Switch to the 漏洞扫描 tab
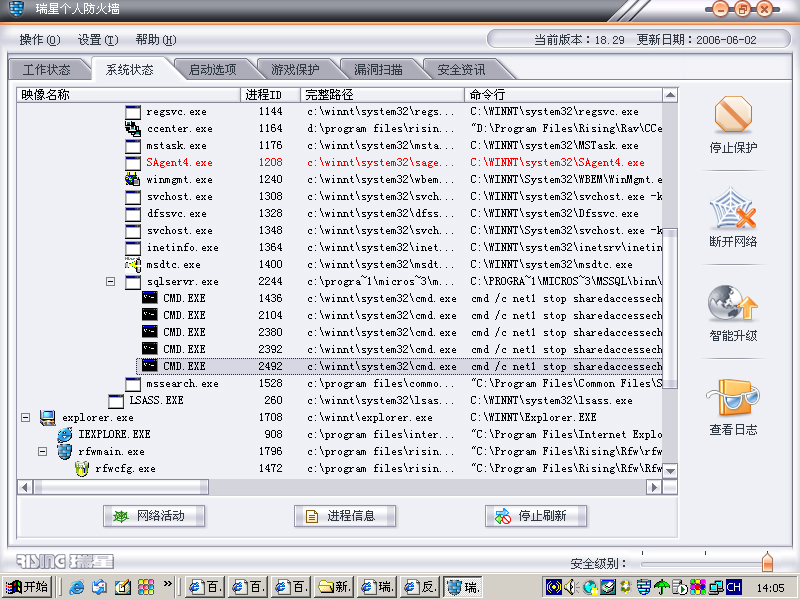 (x=378, y=70)
